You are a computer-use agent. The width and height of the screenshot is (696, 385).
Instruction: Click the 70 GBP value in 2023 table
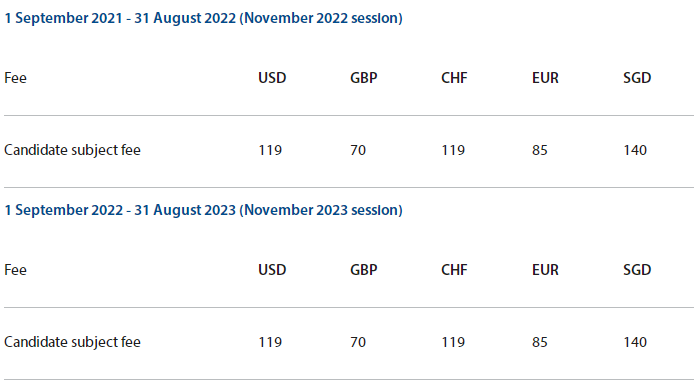[x=358, y=342]
